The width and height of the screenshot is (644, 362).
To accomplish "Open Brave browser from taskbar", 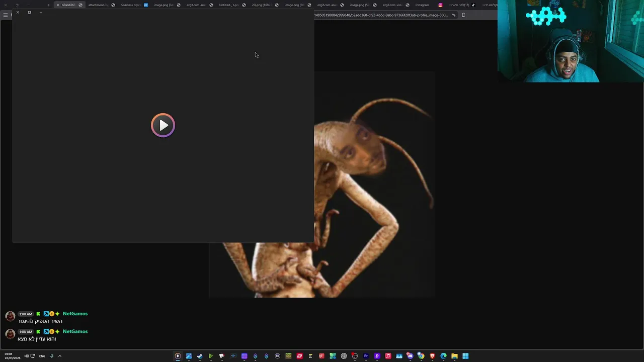I will (432, 356).
